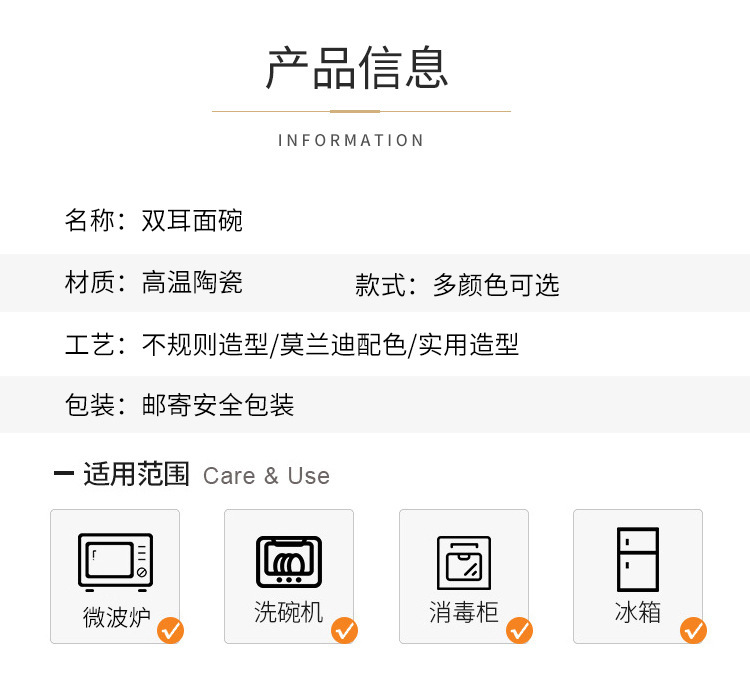Click the 洗碗机 label text
The width and height of the screenshot is (750, 675).
[289, 612]
